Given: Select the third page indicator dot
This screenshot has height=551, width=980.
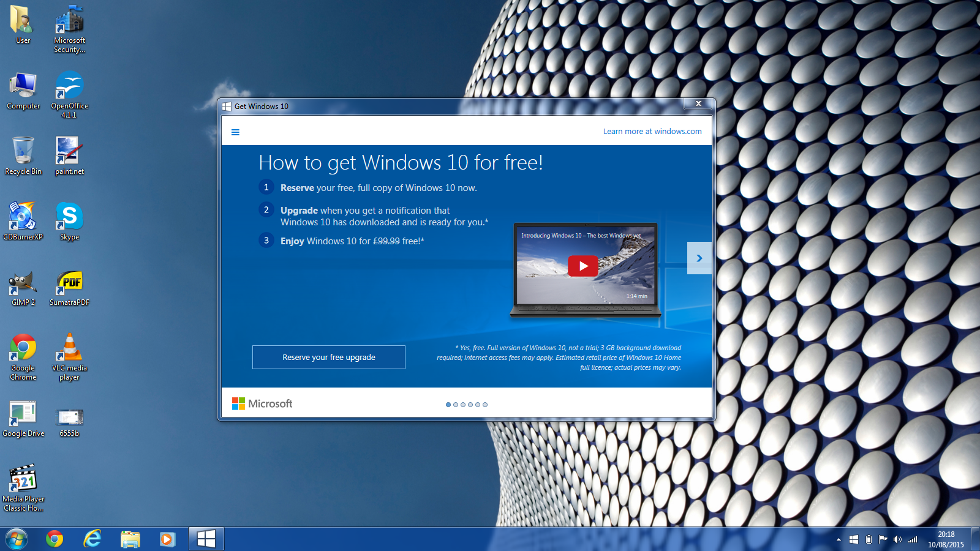Looking at the screenshot, I should point(463,405).
